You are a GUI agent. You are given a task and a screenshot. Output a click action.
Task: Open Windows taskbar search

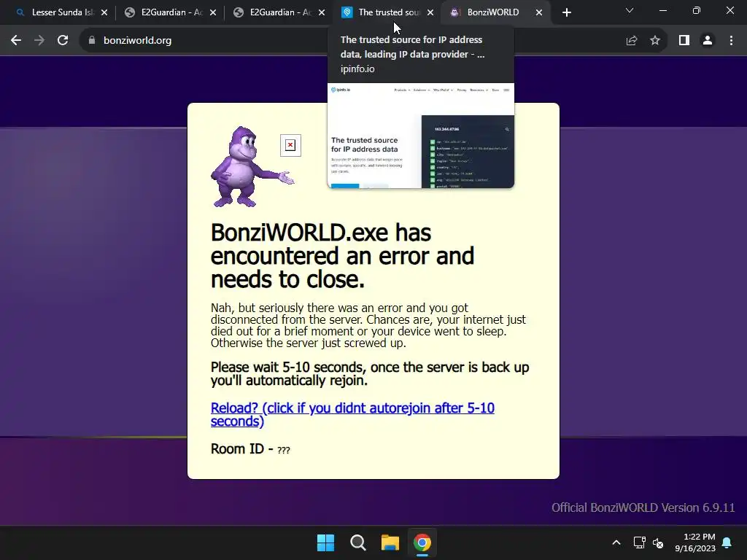click(x=357, y=542)
